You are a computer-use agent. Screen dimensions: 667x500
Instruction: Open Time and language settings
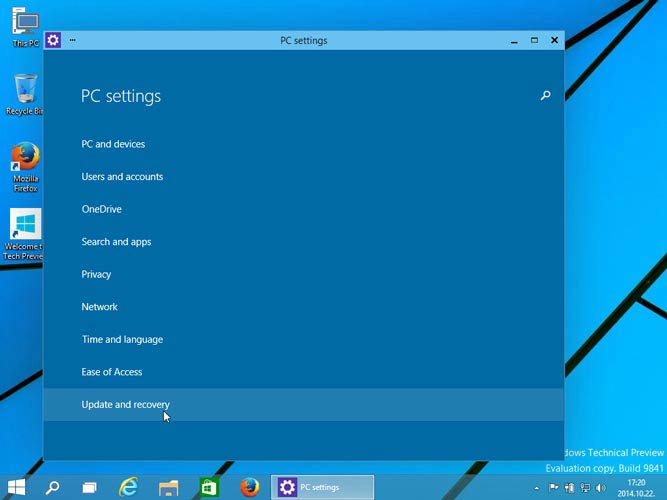pos(123,340)
